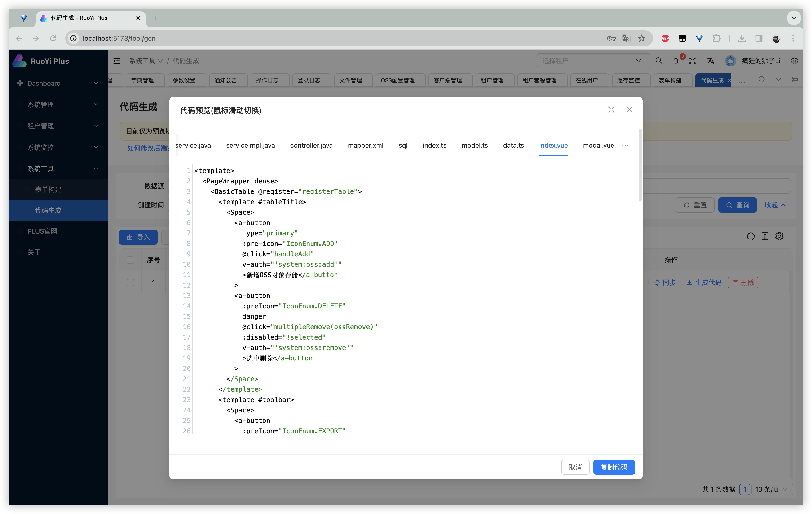
Task: Click the table row density icon
Action: pyautogui.click(x=765, y=236)
